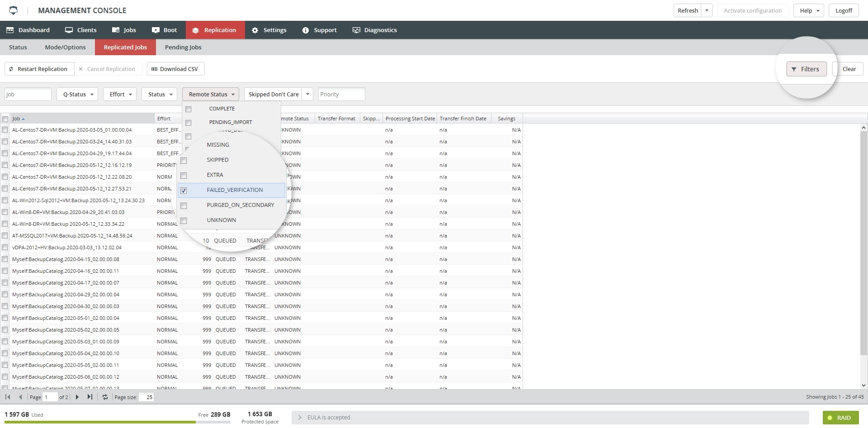Uncheck the FAILED_VERIFICATION option

(x=184, y=190)
